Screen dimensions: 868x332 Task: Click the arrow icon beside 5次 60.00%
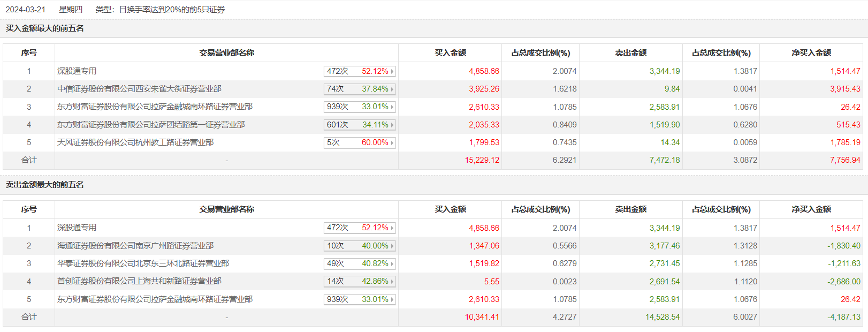point(392,143)
